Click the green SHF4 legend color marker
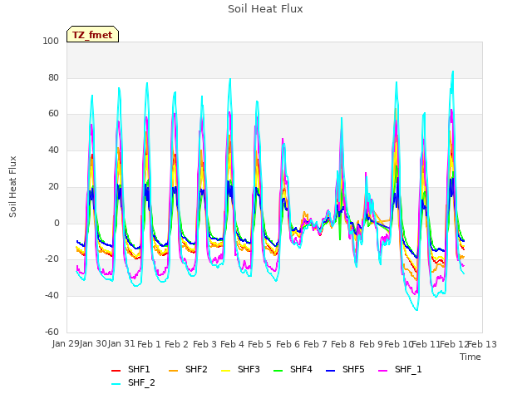This screenshot has width=532, height=399. (278, 371)
